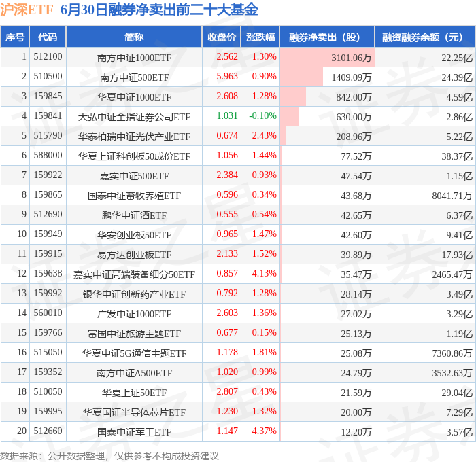Click change value 4.13%
Viewport: 476px width, 462px height.
264,274
